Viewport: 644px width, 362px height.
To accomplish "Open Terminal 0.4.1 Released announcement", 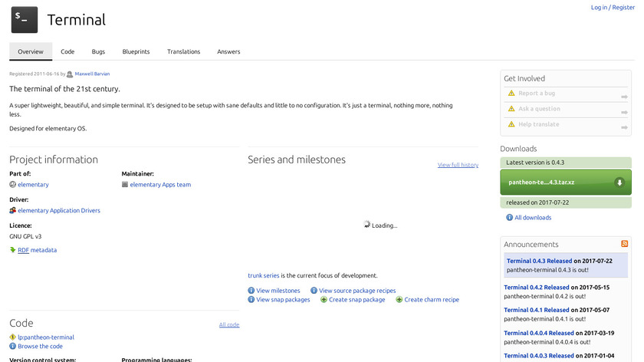I will point(537,310).
